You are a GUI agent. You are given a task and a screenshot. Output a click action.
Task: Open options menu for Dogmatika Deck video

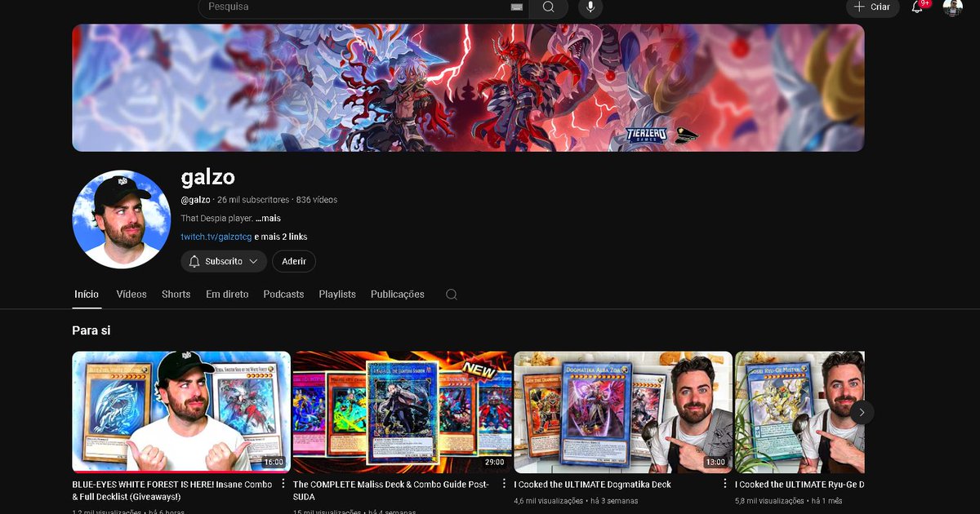[x=724, y=484]
